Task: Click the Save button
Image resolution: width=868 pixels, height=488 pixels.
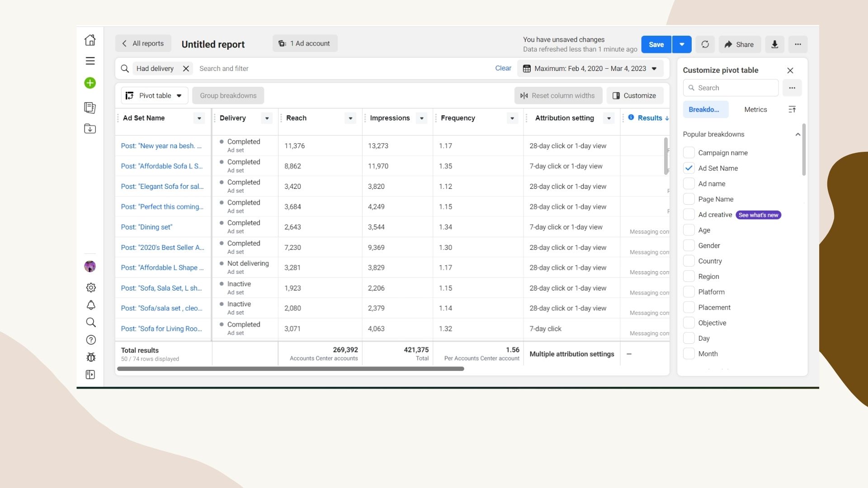Action: (x=656, y=44)
